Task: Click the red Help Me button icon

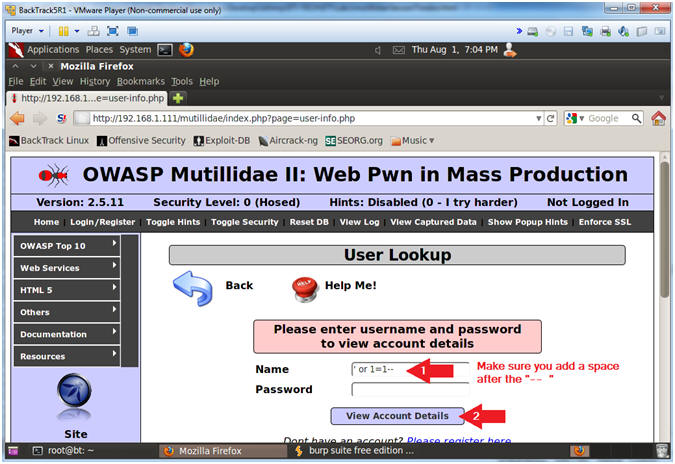Action: [x=305, y=288]
